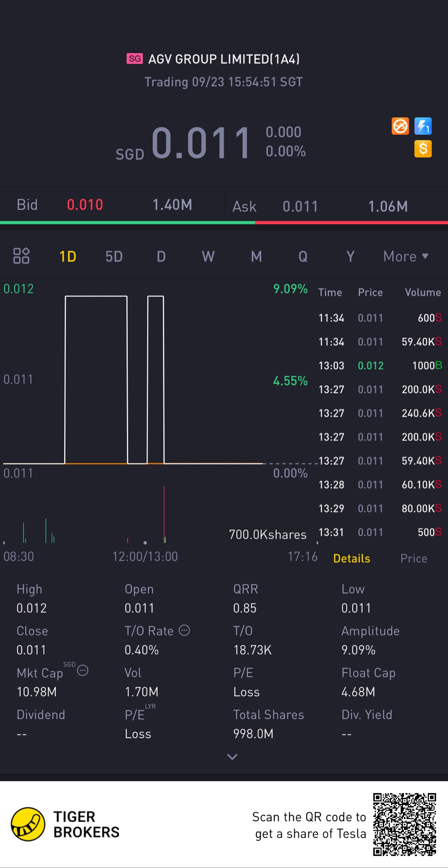Tap the blue lightning Level 1 badge
This screenshot has width=448, height=868.
coord(423,126)
